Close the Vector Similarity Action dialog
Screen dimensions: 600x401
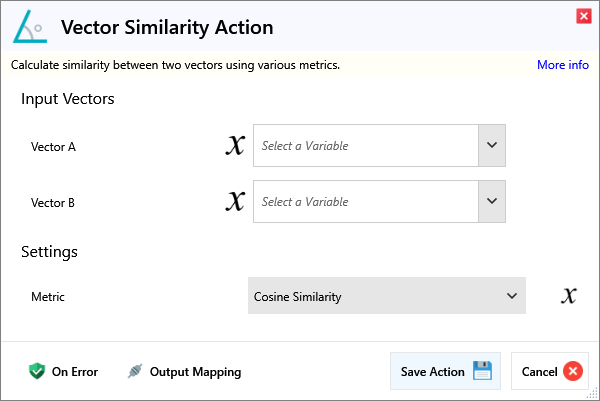[x=583, y=15]
